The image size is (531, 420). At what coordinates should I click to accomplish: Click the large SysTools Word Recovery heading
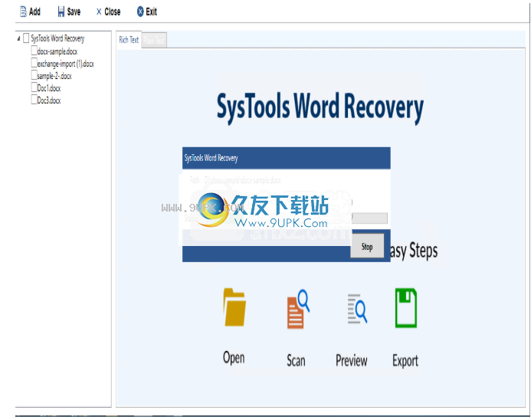[x=320, y=107]
